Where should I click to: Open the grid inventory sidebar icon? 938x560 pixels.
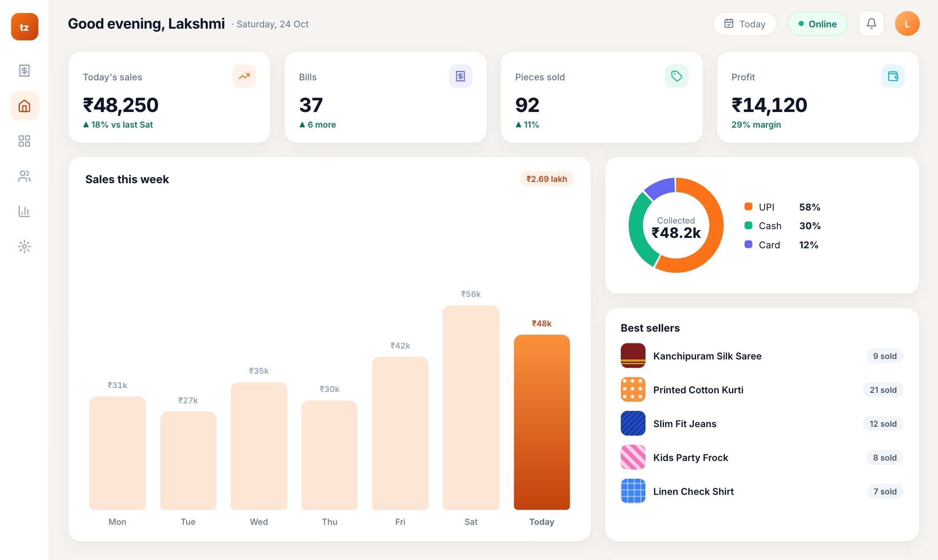click(x=24, y=141)
